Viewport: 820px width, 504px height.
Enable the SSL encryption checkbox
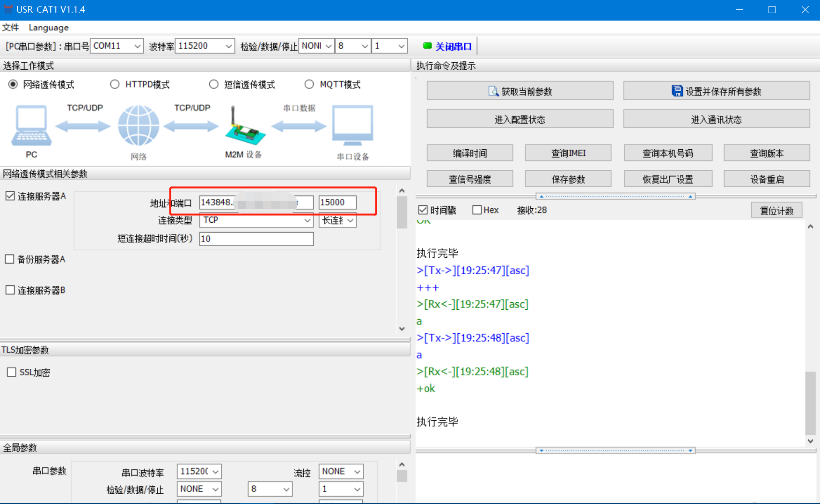12,372
